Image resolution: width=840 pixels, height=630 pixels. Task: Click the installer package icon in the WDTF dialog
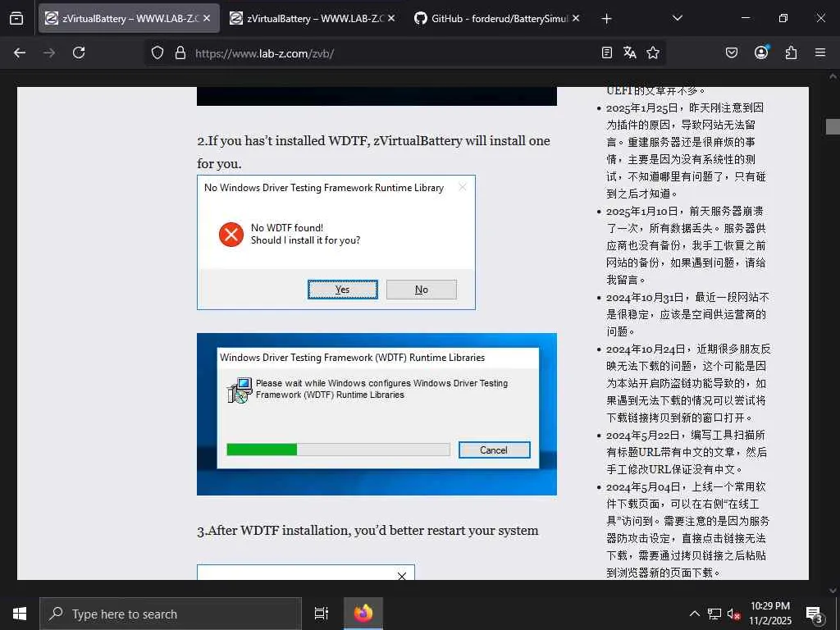pos(240,390)
